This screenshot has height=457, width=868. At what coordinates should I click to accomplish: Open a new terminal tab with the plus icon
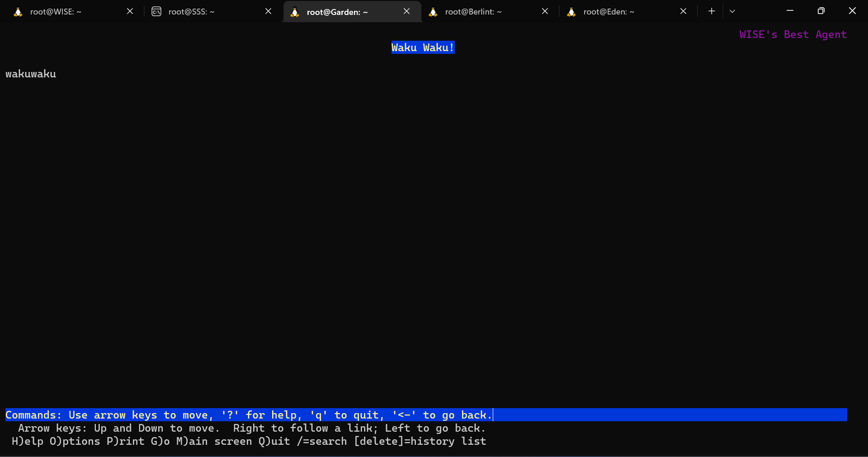pyautogui.click(x=711, y=11)
